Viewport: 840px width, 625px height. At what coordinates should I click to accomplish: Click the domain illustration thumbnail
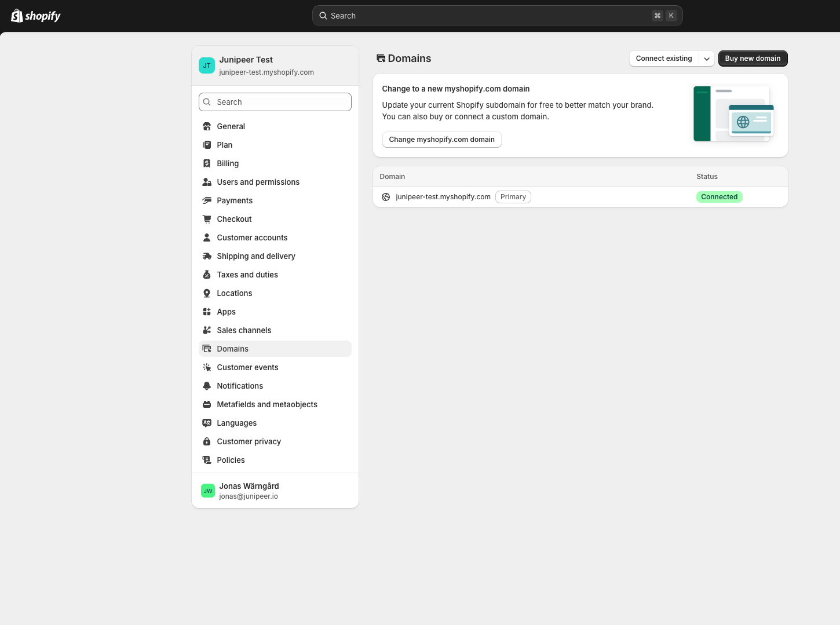[x=734, y=114]
